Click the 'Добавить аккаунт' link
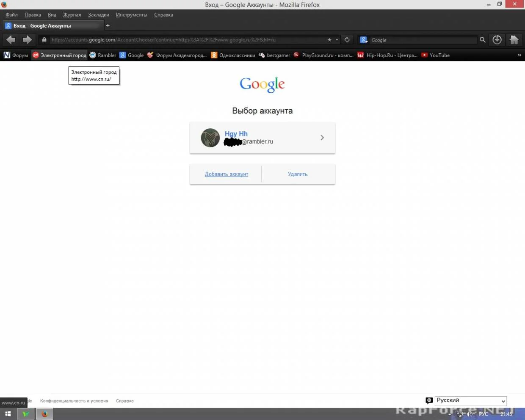Screen dimensions: 525x420 click(227, 174)
